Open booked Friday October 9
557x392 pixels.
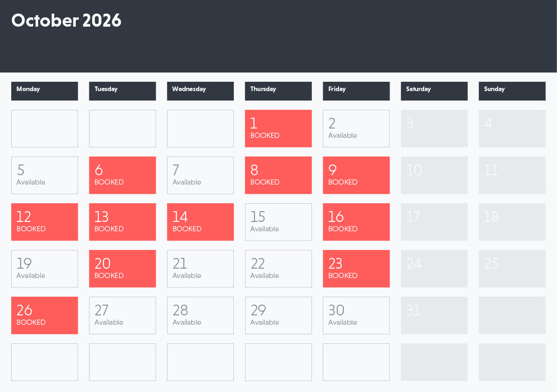pos(356,175)
